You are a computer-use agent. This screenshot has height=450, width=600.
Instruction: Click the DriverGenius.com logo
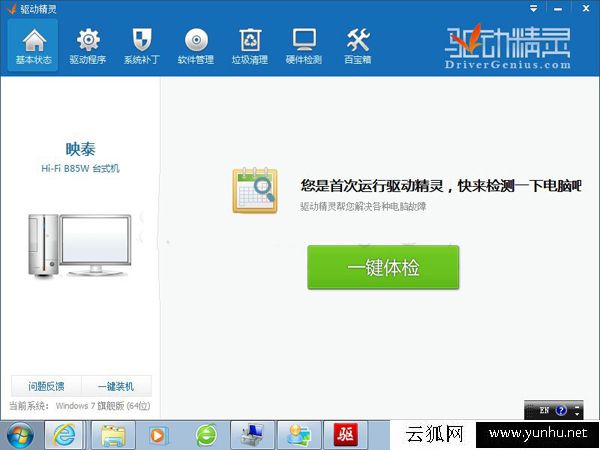507,46
